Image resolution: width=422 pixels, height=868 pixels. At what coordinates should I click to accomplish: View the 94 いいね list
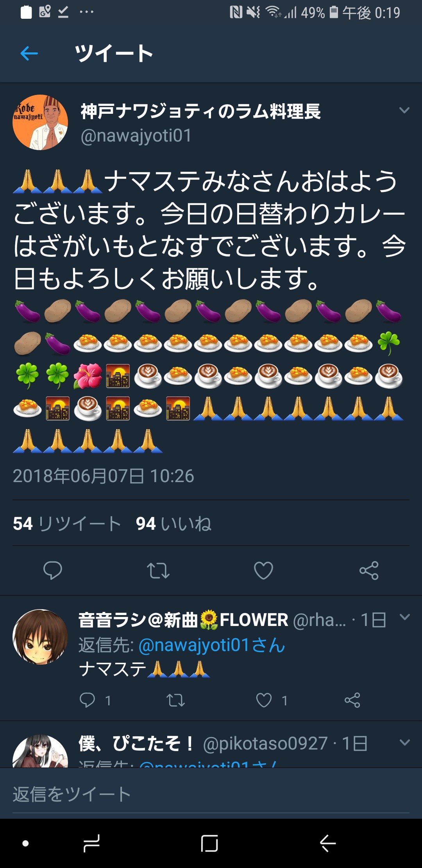pos(173,524)
